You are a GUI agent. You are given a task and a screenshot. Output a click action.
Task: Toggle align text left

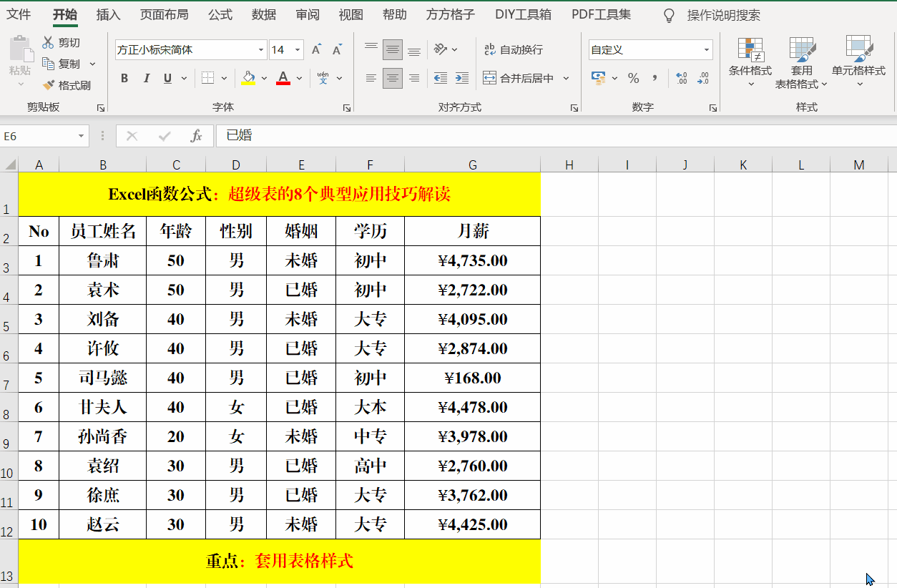tap(371, 78)
